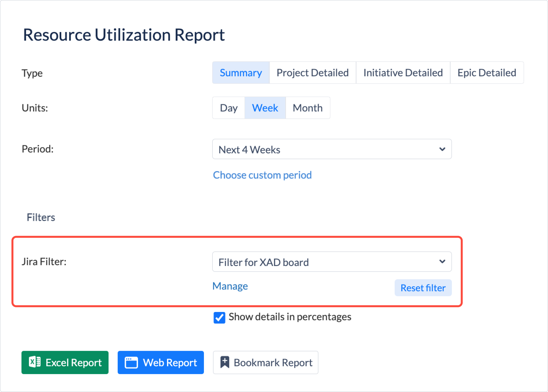Select the Summary report type tab
This screenshot has width=548, height=392.
point(241,73)
